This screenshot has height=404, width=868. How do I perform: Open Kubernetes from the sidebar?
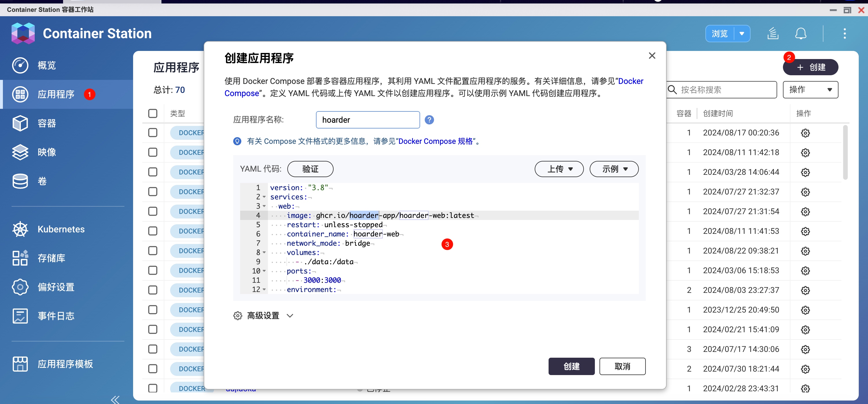[x=61, y=229]
